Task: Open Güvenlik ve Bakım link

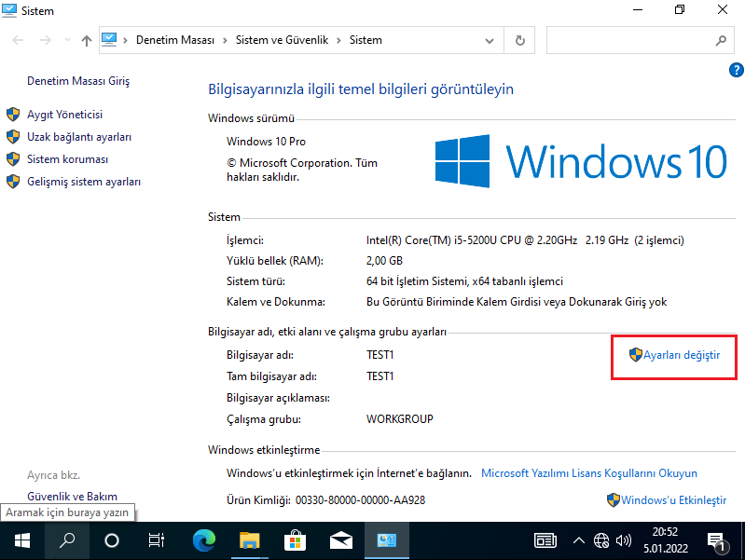Action: click(x=72, y=497)
